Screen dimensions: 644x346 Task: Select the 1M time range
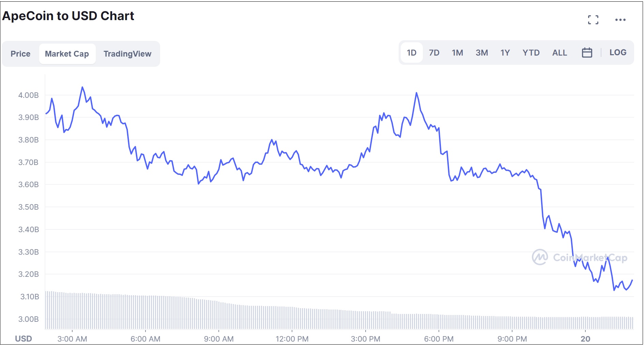[x=457, y=52]
